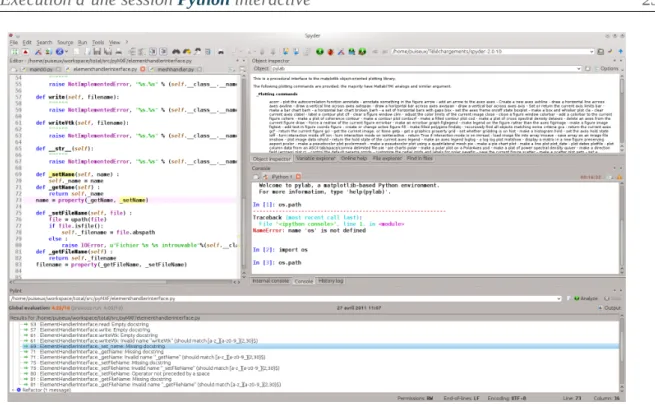Image resolution: width=655 pixels, height=405 pixels.
Task: Open the Source menu
Action: click(x=65, y=43)
